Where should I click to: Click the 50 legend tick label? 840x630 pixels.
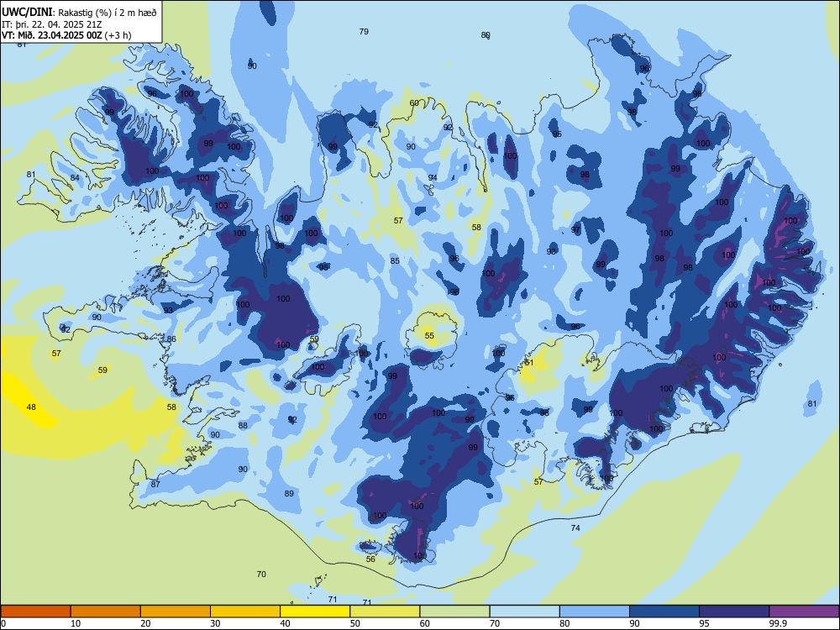coord(355,623)
